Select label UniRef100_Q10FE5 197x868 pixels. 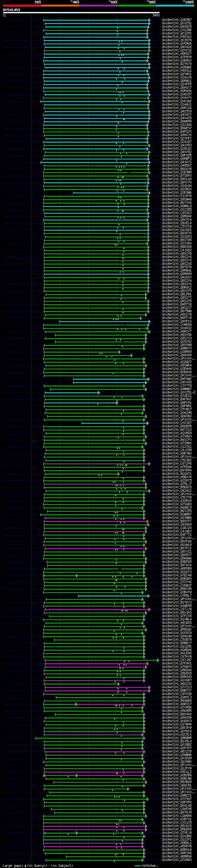177,84
